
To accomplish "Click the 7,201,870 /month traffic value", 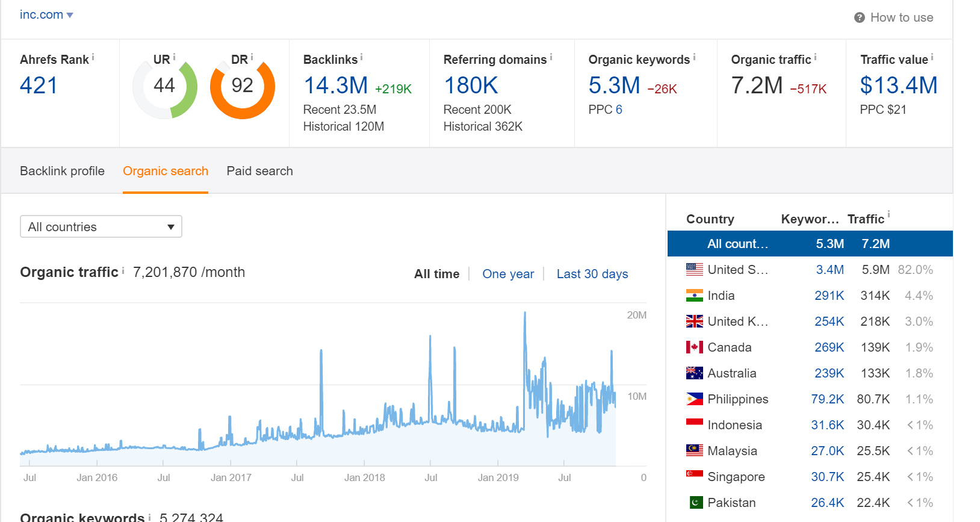I will [189, 272].
